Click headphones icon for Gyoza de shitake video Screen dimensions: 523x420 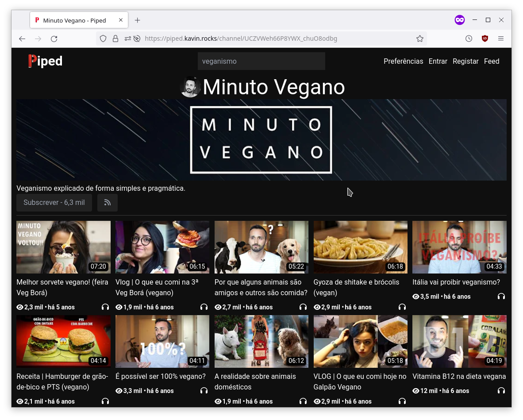click(x=402, y=307)
